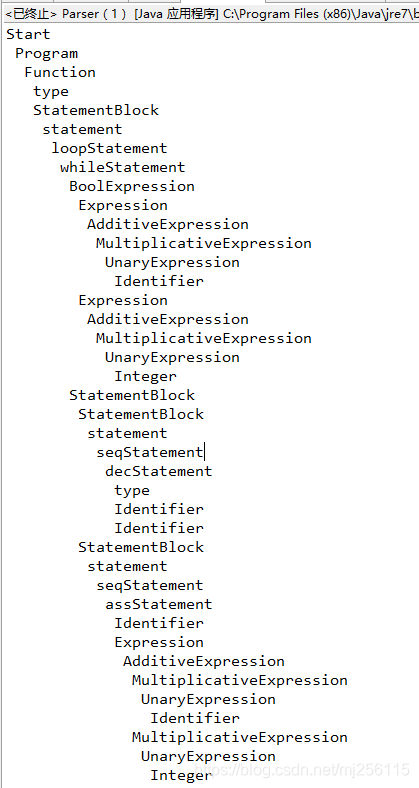Select the Program node line
The image size is (419, 788).
tap(47, 54)
